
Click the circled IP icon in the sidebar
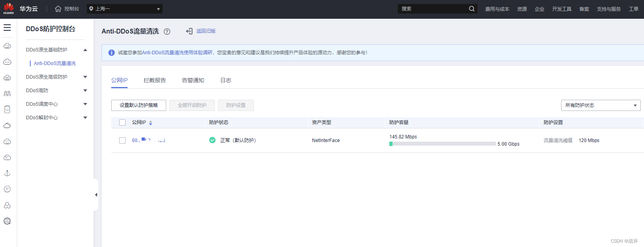tap(7, 189)
